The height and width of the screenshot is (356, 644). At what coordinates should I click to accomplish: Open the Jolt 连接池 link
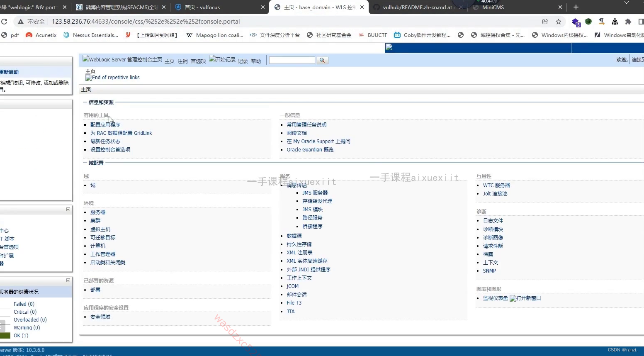click(x=495, y=194)
